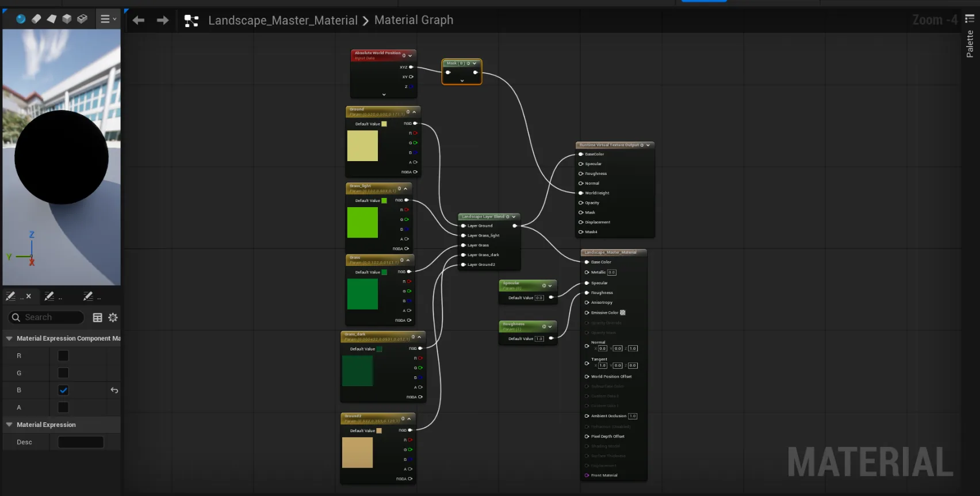
Task: Reset B channel to default value
Action: pos(114,390)
